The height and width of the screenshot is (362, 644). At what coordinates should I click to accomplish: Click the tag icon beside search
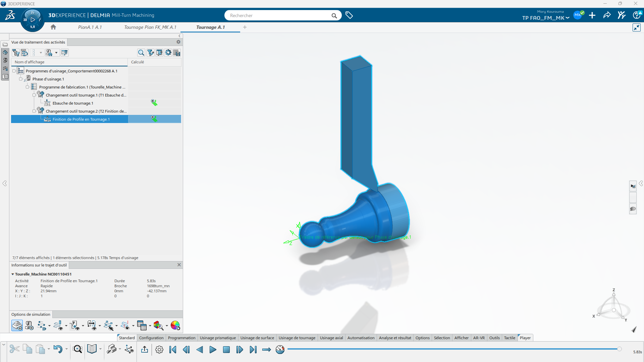(349, 15)
